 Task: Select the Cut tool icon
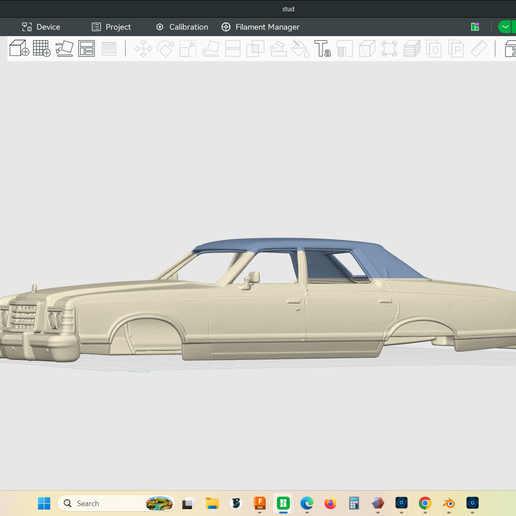point(233,49)
